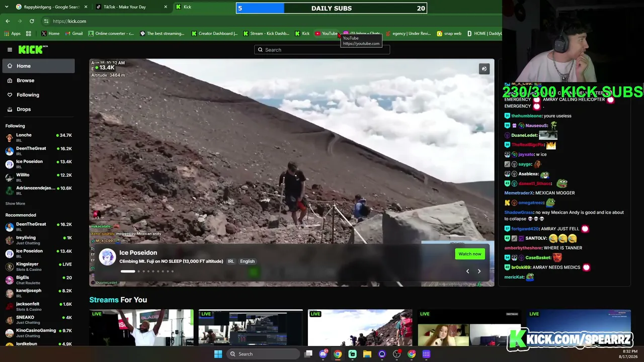Close the flappybirdgang Google Search tab
644x362 pixels.
tap(86, 7)
